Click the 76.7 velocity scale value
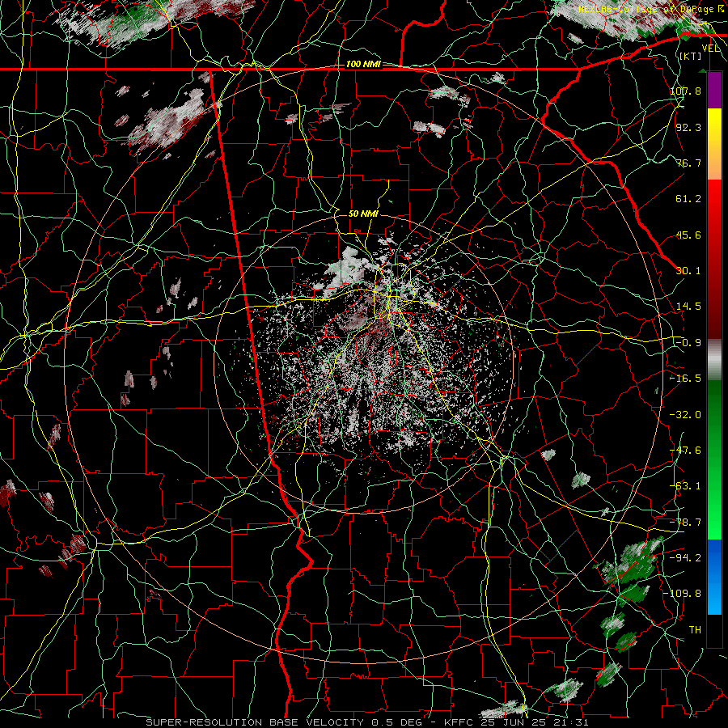This screenshot has height=728, width=728. [688, 163]
